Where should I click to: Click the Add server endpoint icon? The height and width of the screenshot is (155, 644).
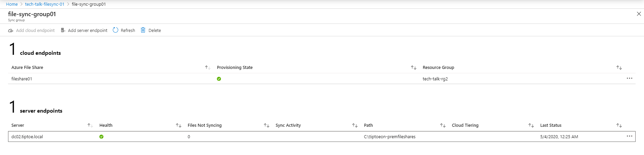63,30
